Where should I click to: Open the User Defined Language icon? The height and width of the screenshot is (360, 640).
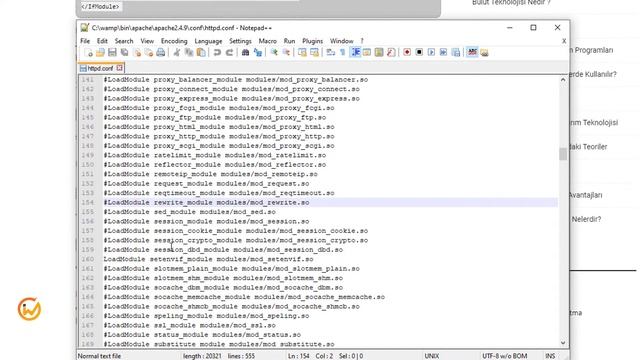367,52
